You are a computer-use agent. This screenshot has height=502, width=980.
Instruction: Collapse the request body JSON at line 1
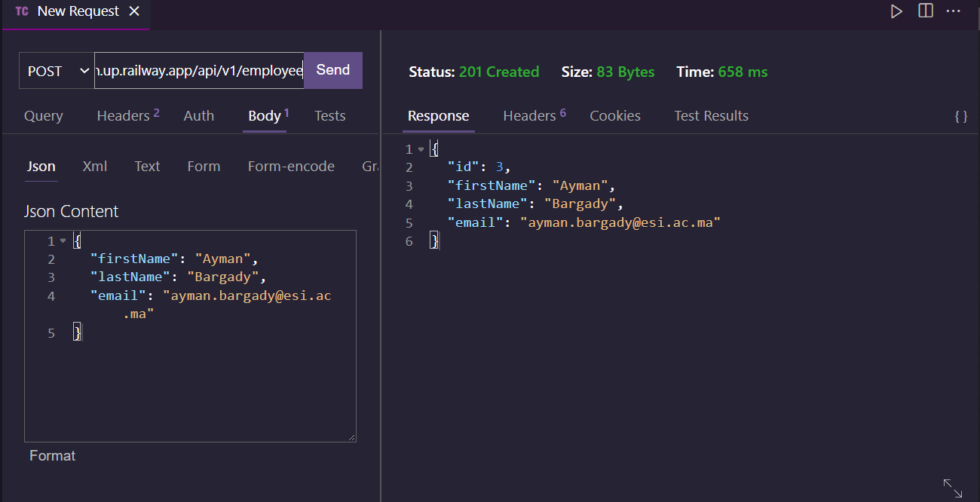[63, 240]
